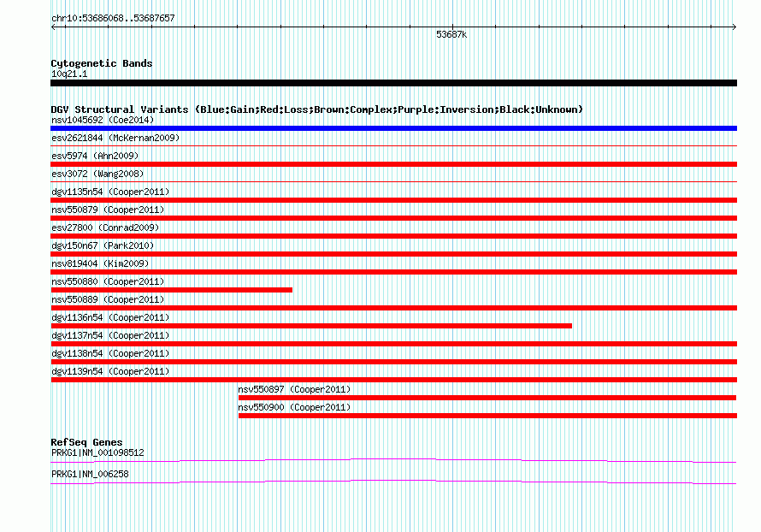Click the PRKG1|NM_006258 gene label
761x532 pixels.
90,474
